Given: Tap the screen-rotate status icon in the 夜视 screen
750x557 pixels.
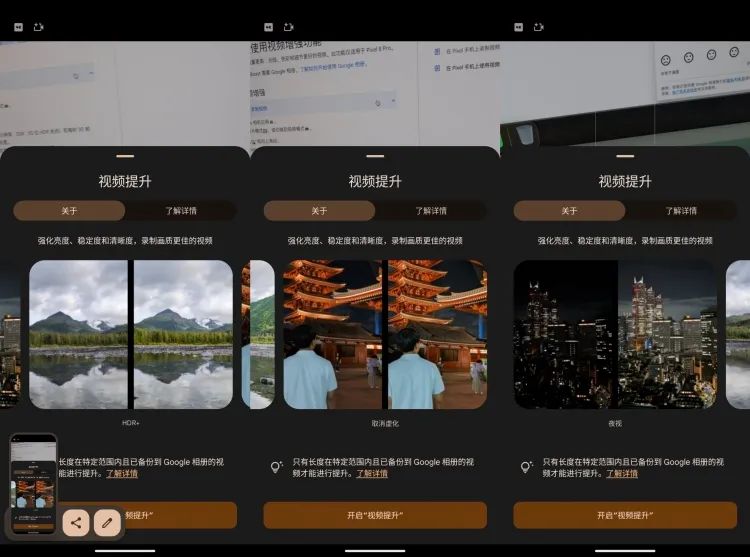Looking at the screenshot, I should [x=539, y=27].
